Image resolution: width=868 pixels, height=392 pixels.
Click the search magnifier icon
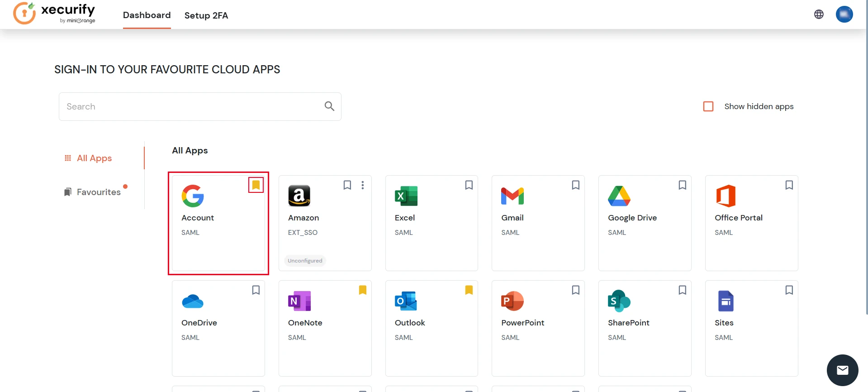point(329,106)
